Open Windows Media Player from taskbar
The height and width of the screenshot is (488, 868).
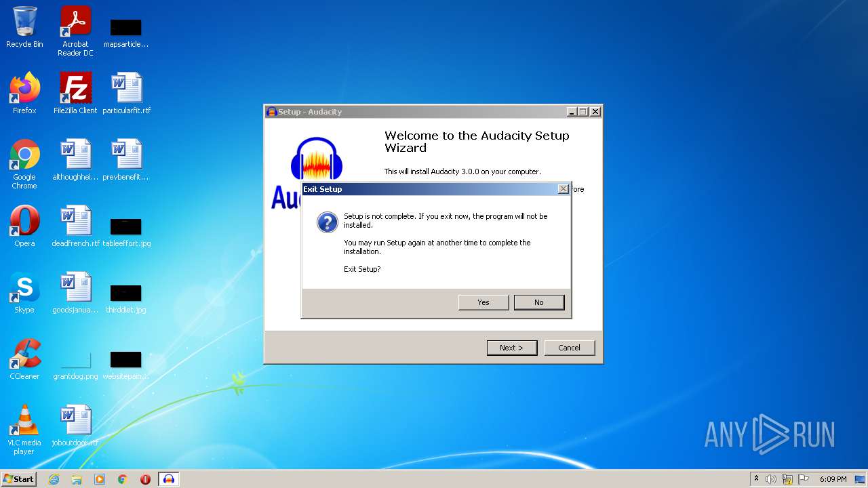click(100, 479)
